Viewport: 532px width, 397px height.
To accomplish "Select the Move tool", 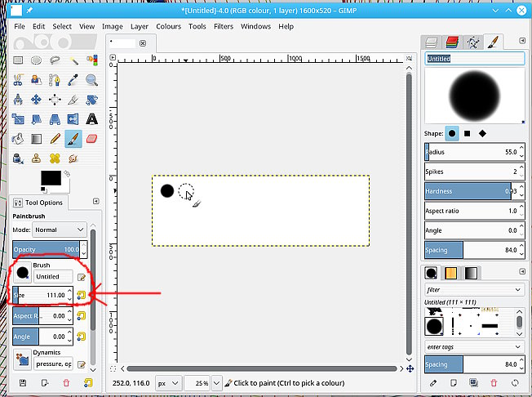I will click(36, 100).
